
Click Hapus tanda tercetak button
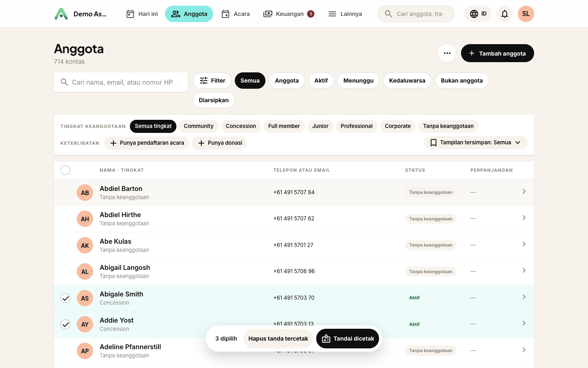[x=278, y=339]
